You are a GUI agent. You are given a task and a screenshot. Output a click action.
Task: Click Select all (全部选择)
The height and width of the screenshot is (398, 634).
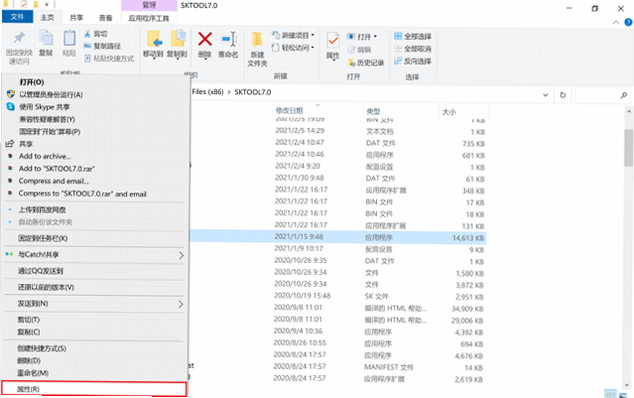(x=413, y=36)
